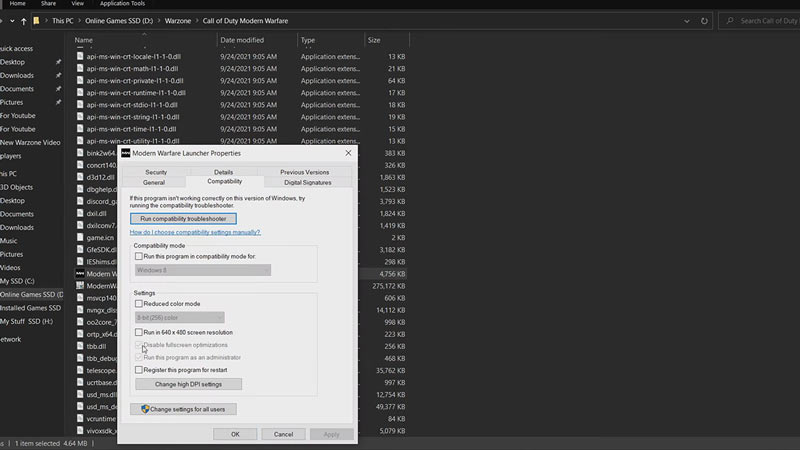Click the dxil.dll file icon

coord(80,213)
